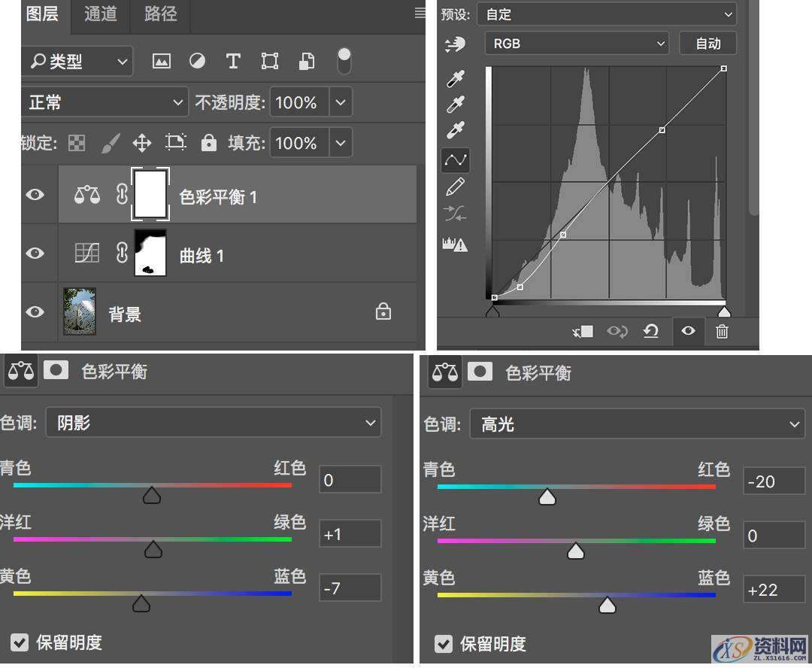
Task: Click the 自动 button in Curves panel
Action: pyautogui.click(x=707, y=43)
